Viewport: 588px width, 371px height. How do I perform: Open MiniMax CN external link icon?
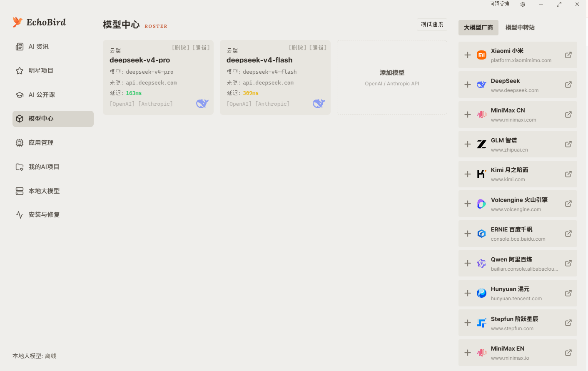(x=568, y=115)
